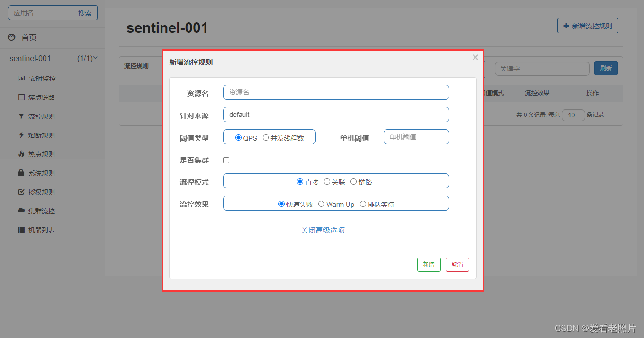Click the 操作 column header
644x338 pixels.
(x=592, y=93)
